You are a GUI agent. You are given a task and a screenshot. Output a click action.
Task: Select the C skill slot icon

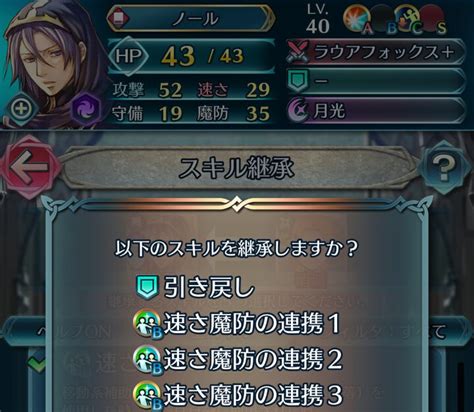point(409,19)
